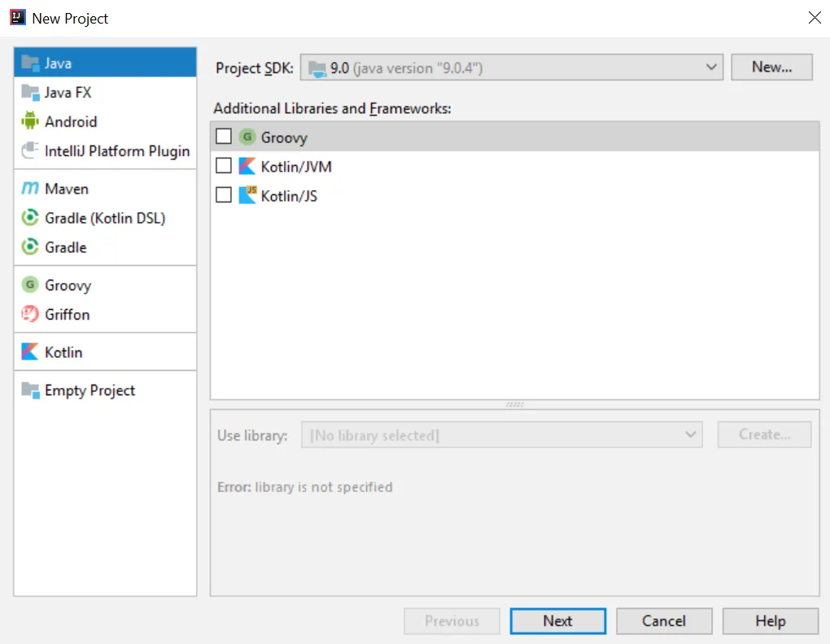
Task: Click the Android robot icon
Action: pyautogui.click(x=30, y=122)
